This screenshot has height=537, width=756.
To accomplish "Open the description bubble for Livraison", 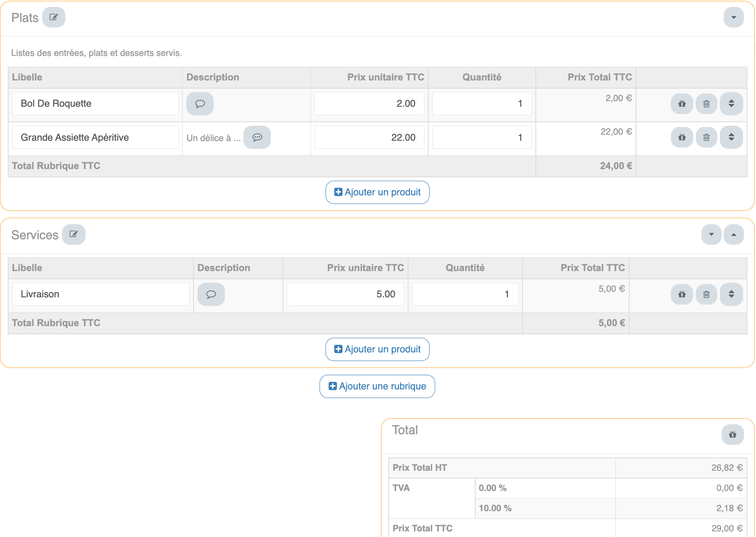I will click(x=211, y=294).
